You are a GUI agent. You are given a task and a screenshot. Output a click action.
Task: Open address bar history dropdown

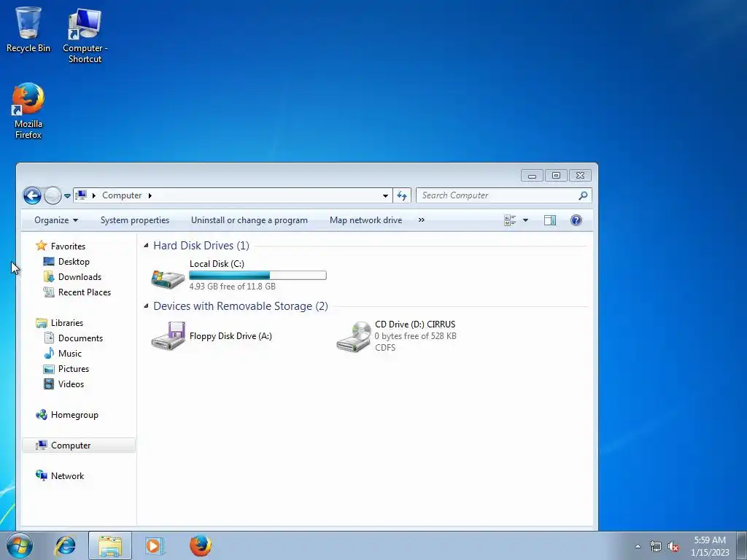click(x=385, y=195)
